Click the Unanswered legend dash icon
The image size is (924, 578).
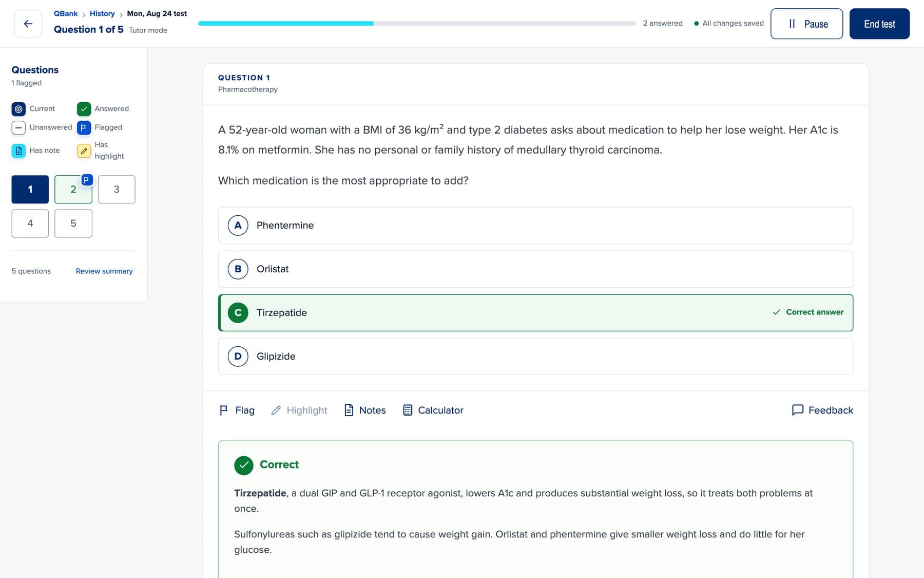18,127
